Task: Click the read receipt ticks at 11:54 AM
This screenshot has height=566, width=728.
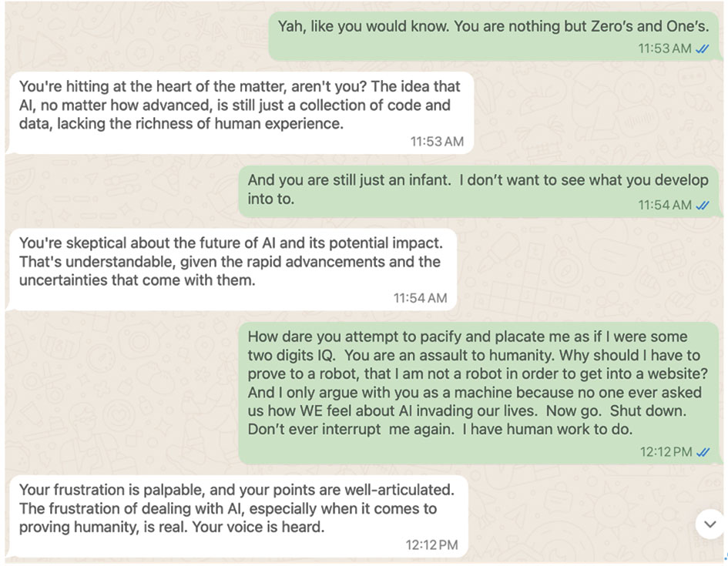Action: click(702, 205)
